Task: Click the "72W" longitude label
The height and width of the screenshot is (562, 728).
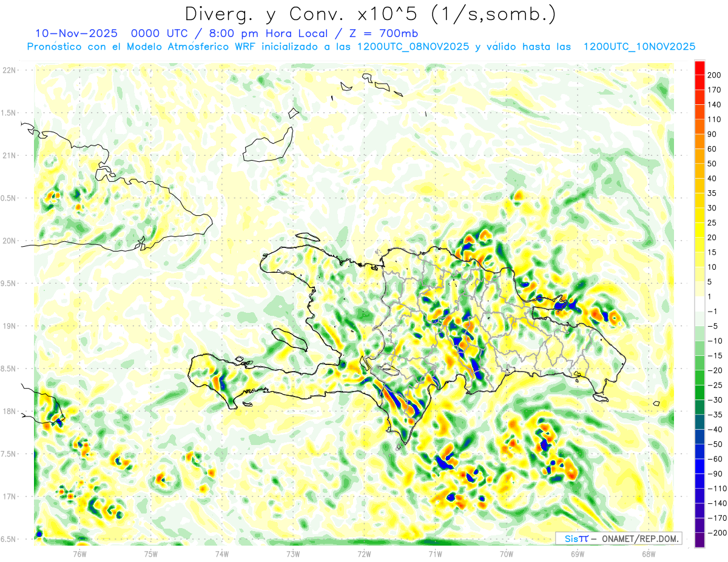Action: pyautogui.click(x=364, y=554)
